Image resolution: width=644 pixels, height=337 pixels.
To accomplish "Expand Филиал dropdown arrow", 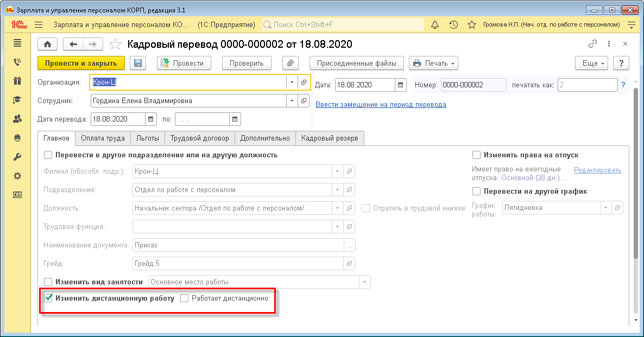I will click(x=338, y=171).
